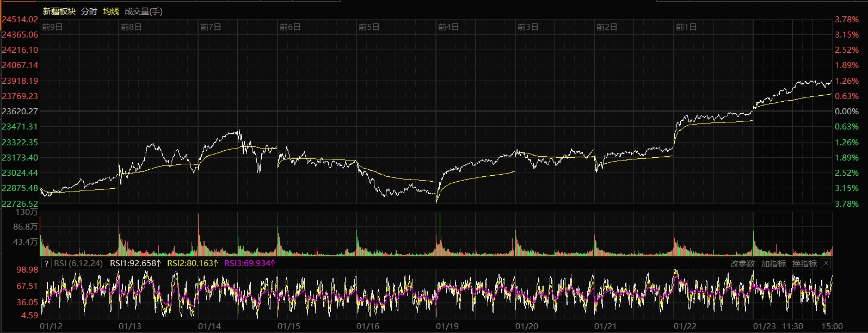The height and width of the screenshot is (333, 868).
Task: Close the RSI indicator panel
Action: 826,263
